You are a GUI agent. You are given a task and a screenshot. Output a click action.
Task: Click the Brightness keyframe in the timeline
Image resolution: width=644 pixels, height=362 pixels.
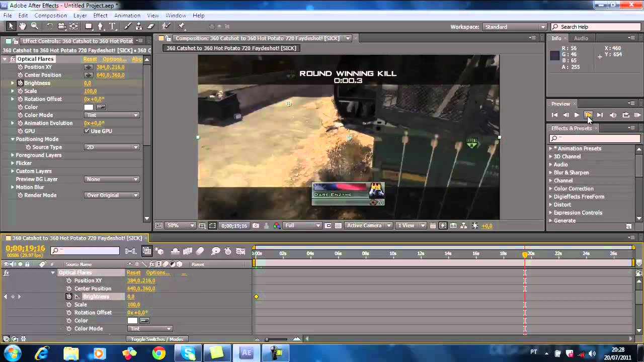click(256, 297)
